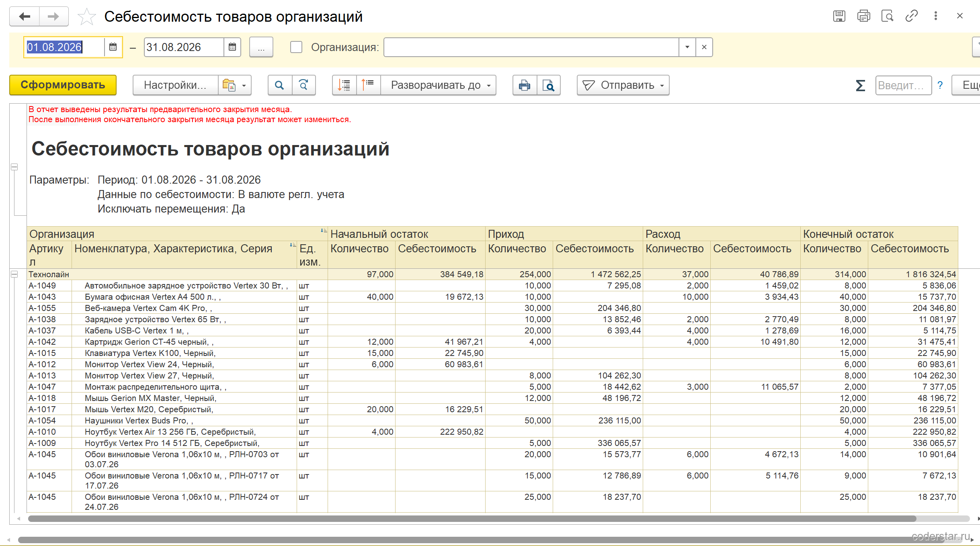
Task: Sort by the Организация column header icon
Action: (x=324, y=231)
